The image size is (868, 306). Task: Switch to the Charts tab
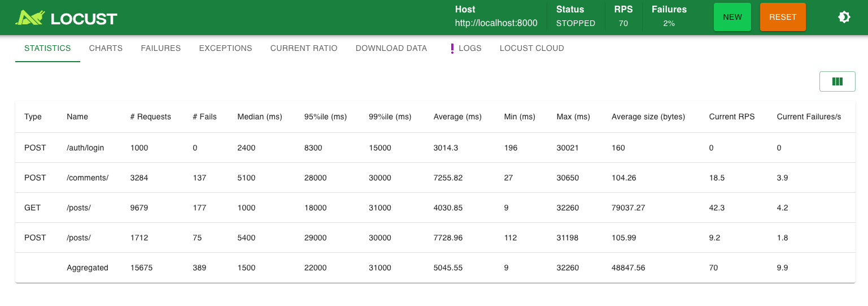point(106,49)
